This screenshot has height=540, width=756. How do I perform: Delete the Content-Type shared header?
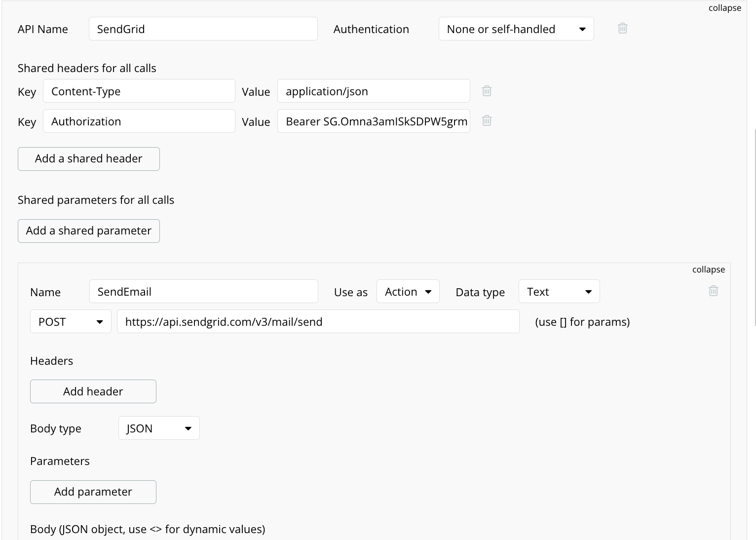[x=487, y=91]
